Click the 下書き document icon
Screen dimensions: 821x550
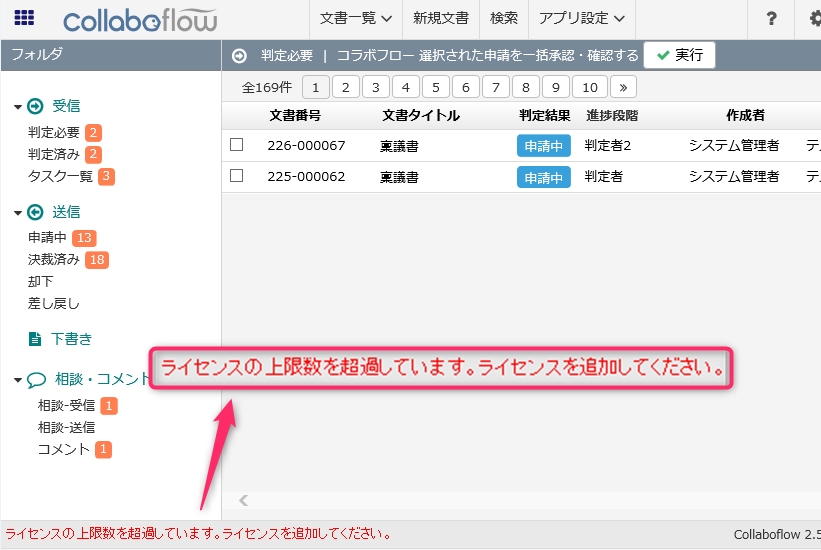(x=35, y=339)
